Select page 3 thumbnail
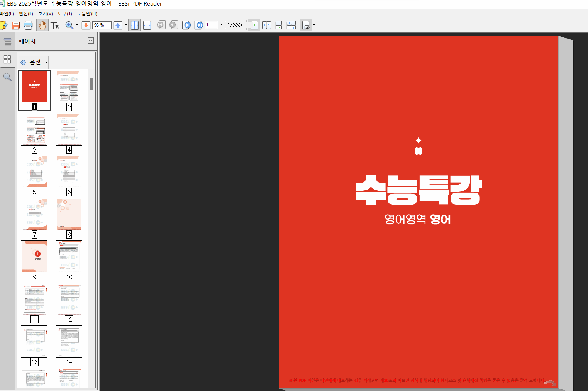The width and height of the screenshot is (588, 391). pyautogui.click(x=34, y=129)
